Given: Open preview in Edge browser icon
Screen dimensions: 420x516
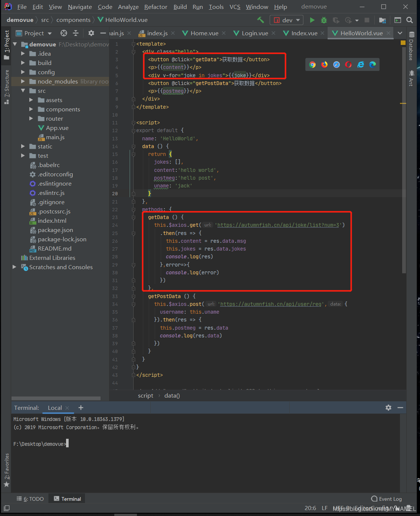Looking at the screenshot, I should (373, 65).
